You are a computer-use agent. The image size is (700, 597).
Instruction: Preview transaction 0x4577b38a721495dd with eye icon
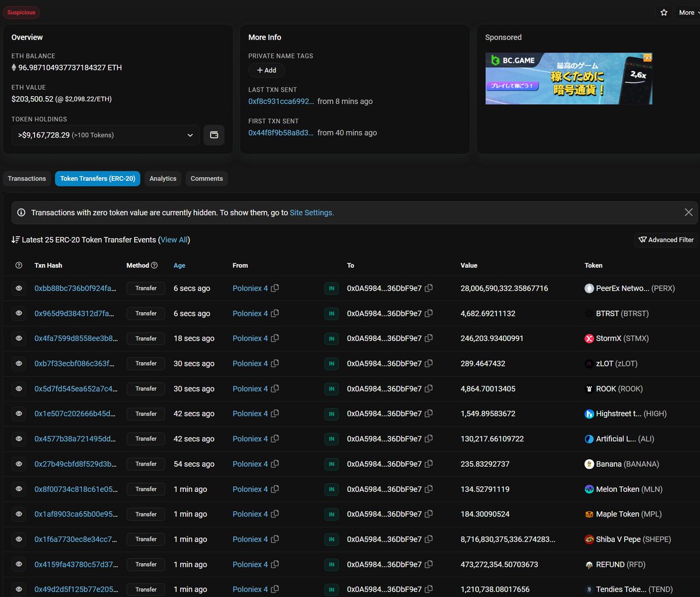tap(19, 439)
